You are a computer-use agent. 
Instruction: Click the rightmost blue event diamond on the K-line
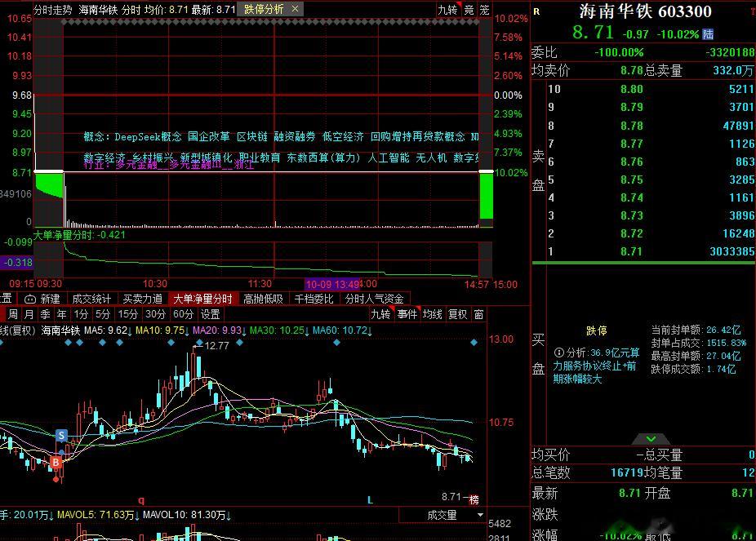click(x=474, y=343)
